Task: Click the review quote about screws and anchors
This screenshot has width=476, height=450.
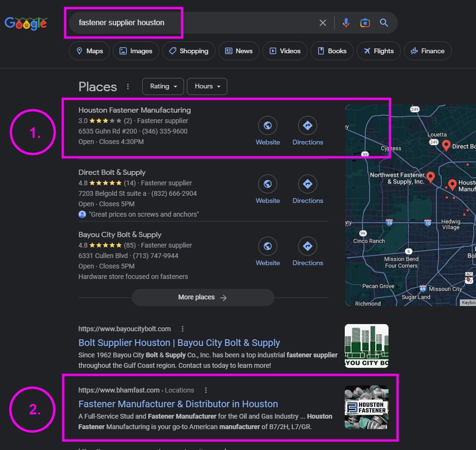Action: (144, 214)
